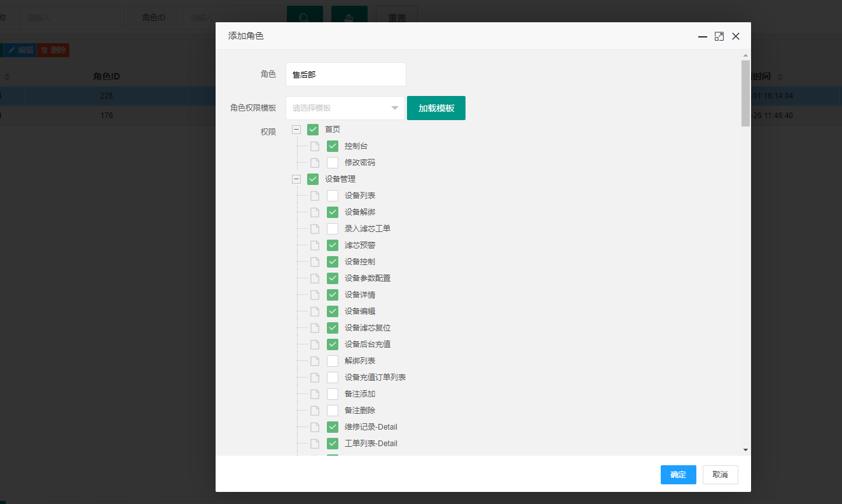
Task: Check the 解绑列表 checkbox
Action: pos(333,361)
